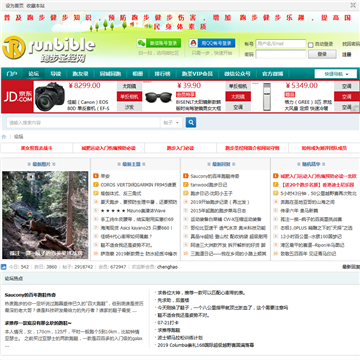Click the 设为首页 link
The height and width of the screenshot is (360, 360).
point(15,6)
